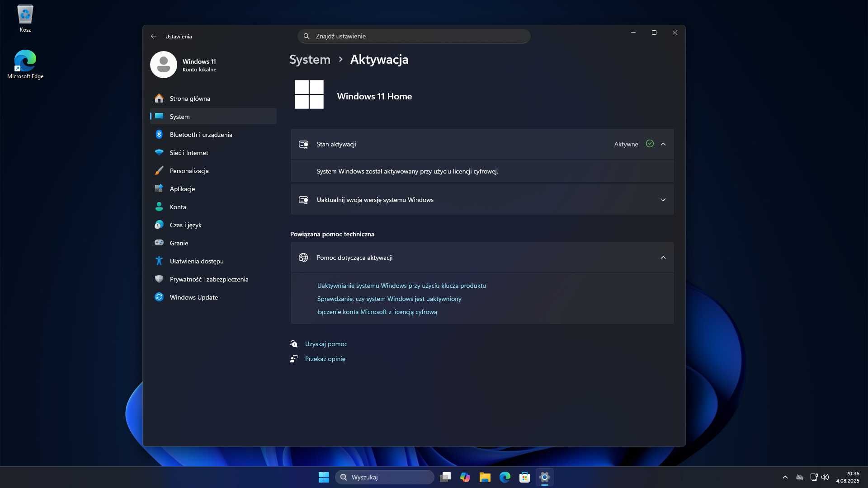Open link Sprawdzanie, czy system Windows jest uaktywniony
Screen dimensions: 868x488
(x=389, y=299)
